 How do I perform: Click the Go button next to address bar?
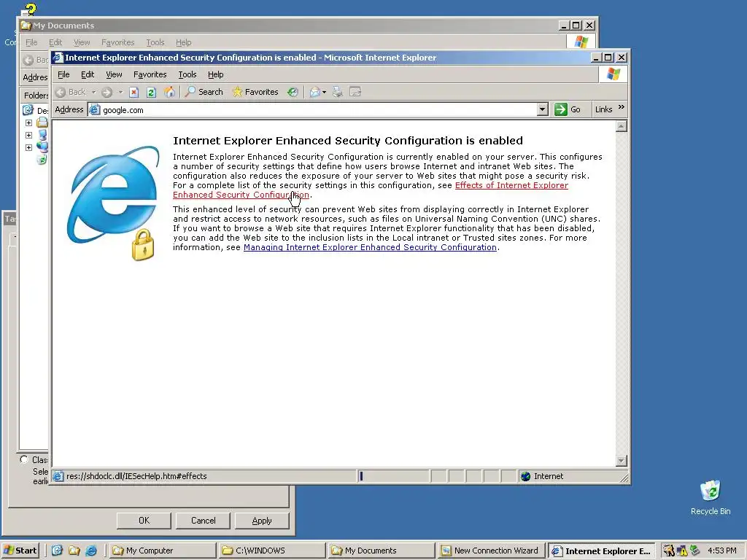tap(568, 109)
